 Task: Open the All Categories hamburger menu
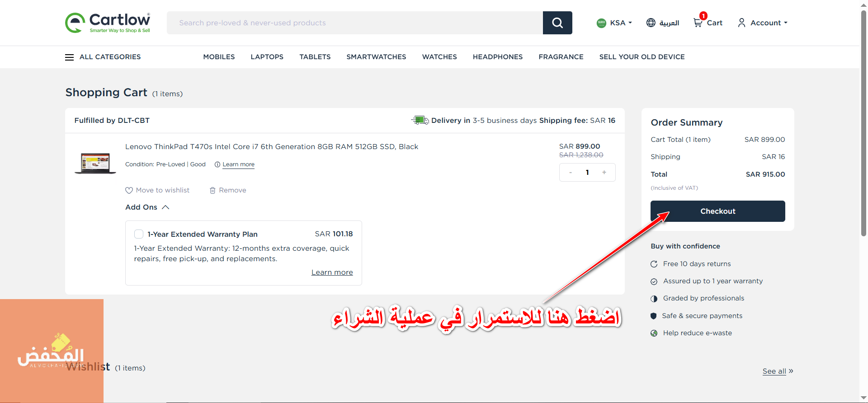(69, 57)
